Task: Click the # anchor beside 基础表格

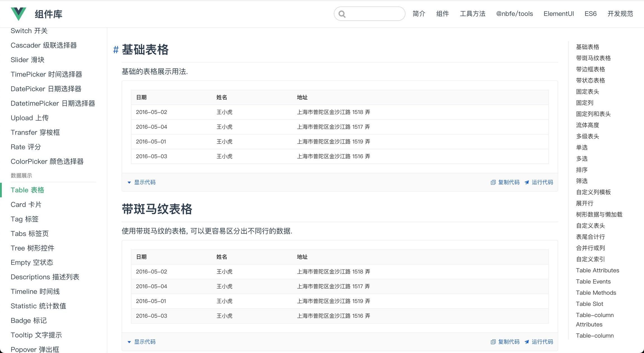Action: click(116, 50)
